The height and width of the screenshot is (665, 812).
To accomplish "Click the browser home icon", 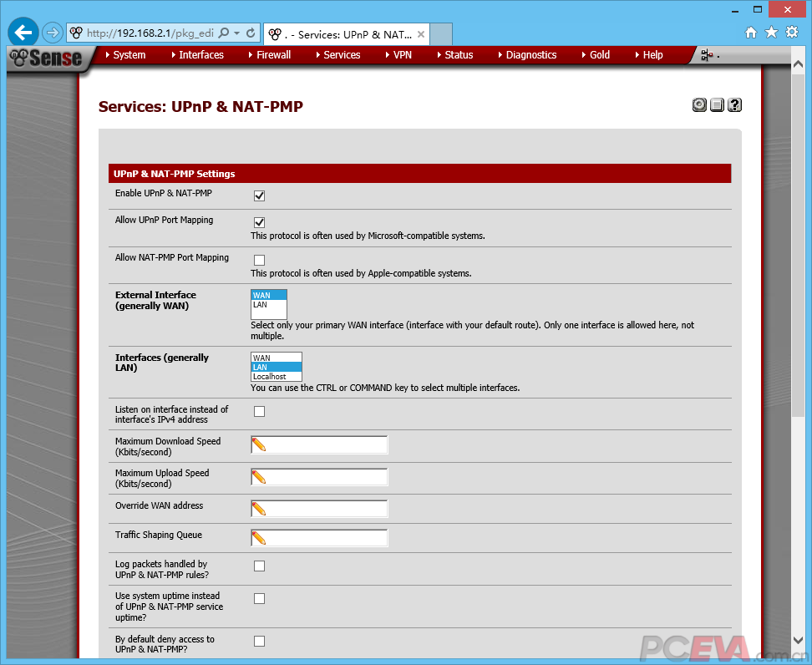I will point(750,33).
